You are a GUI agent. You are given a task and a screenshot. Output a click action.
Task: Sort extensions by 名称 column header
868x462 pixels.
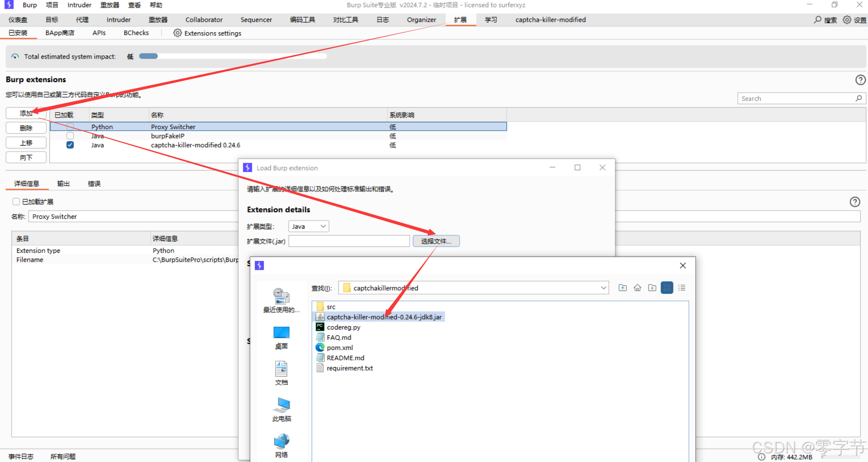pyautogui.click(x=268, y=115)
